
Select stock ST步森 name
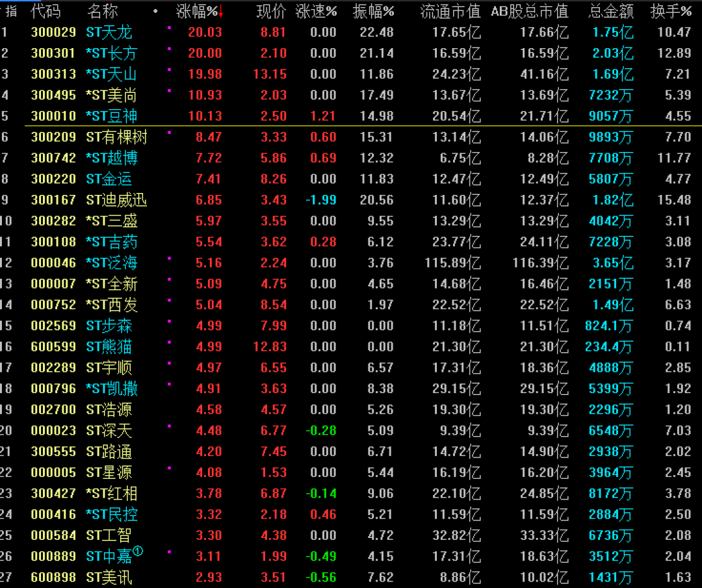point(109,326)
